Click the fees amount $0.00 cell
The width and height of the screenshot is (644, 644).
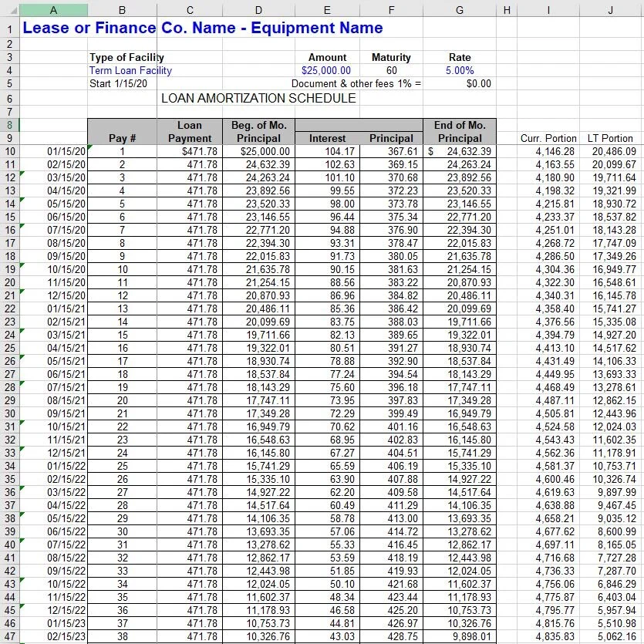460,83
